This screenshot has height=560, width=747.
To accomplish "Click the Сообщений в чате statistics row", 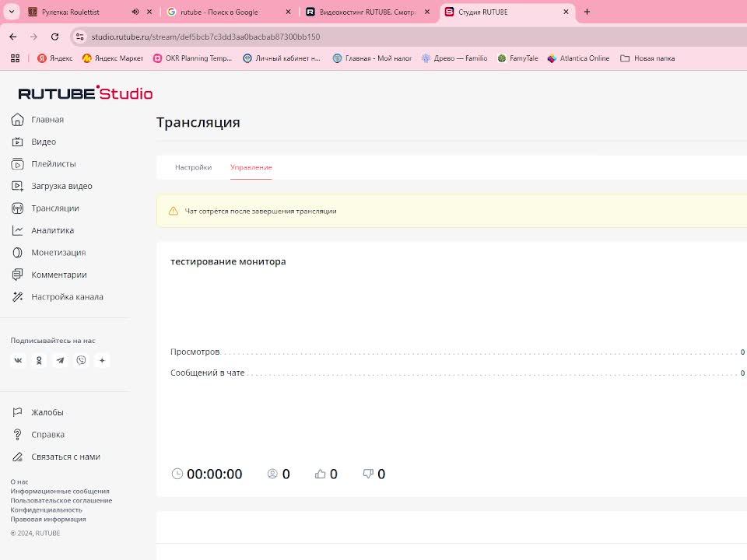I will [458, 373].
